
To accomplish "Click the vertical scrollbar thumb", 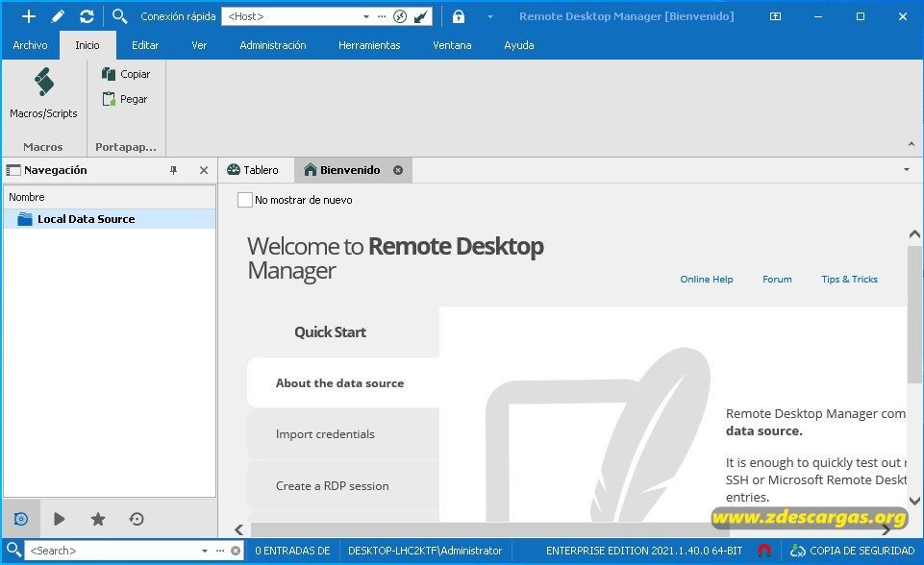I will (x=914, y=314).
